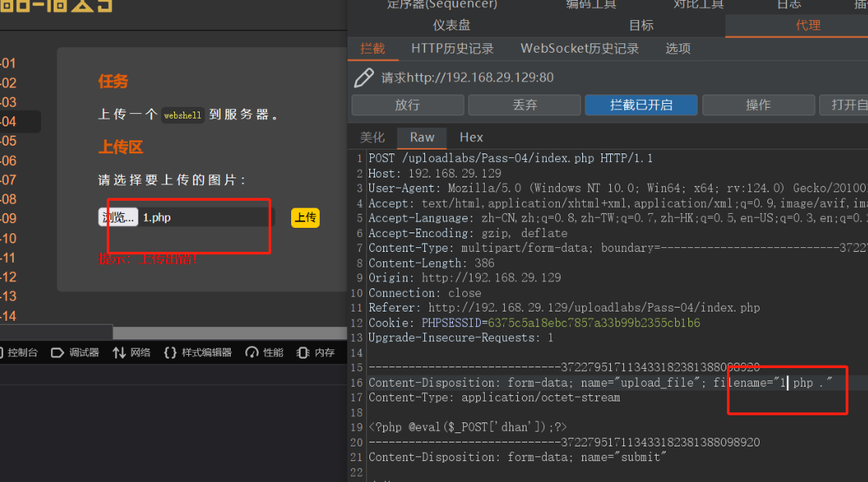Click the 浏览... file browse button
Viewport: 868px width, 482px height.
pyautogui.click(x=118, y=217)
